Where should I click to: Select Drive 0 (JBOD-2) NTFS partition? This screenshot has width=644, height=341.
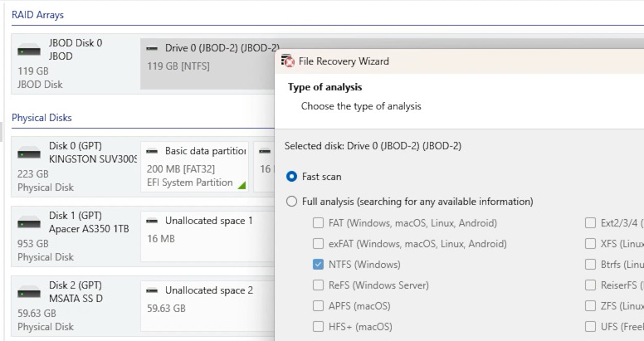point(207,64)
